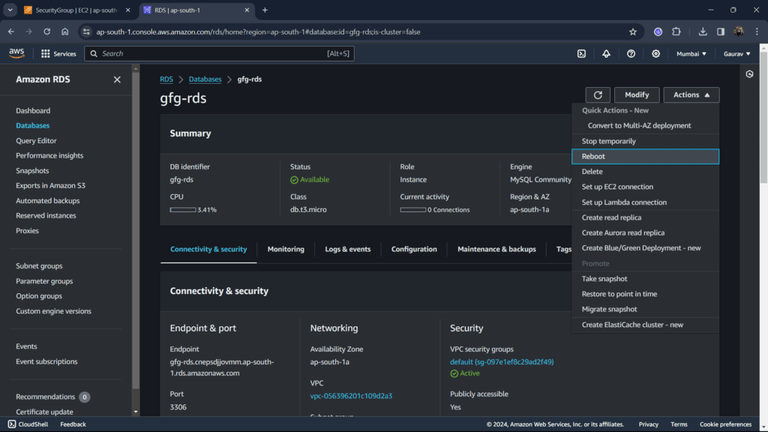
Task: Click the AWS search input field
Action: click(219, 54)
